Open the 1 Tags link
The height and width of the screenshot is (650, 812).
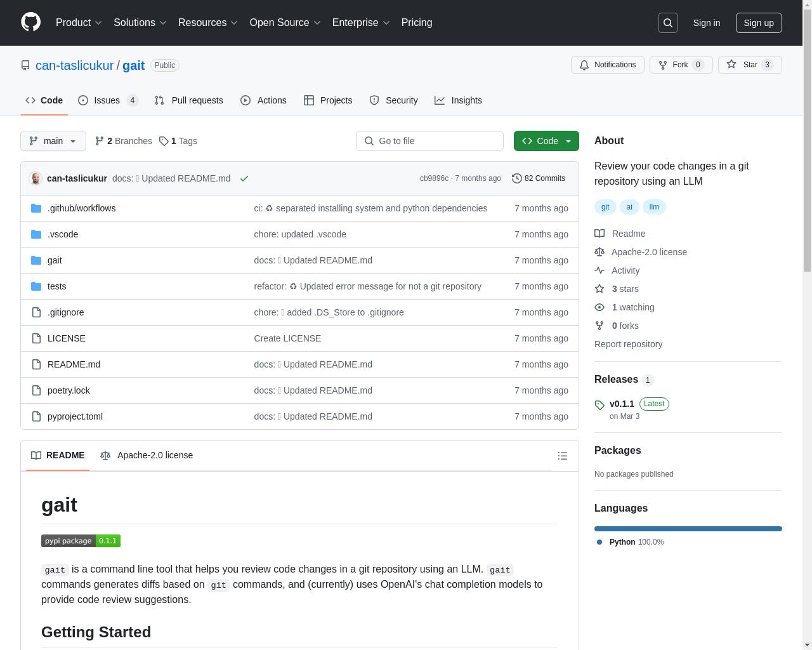(178, 141)
